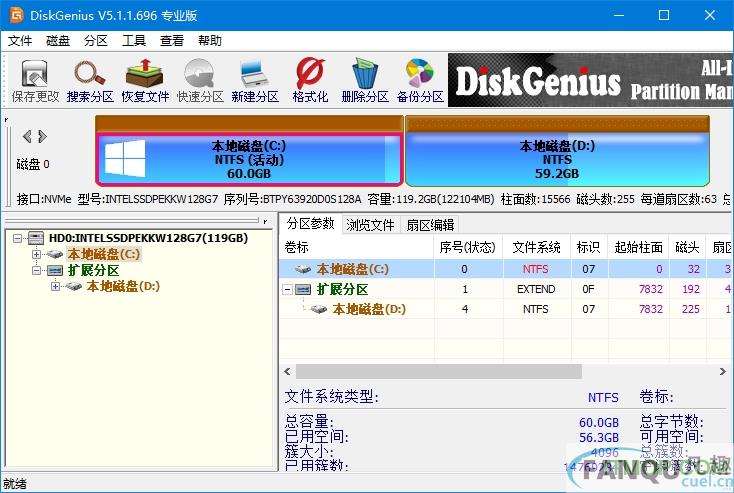The width and height of the screenshot is (734, 493).
Task: Open the 帮助 menu
Action: (210, 41)
